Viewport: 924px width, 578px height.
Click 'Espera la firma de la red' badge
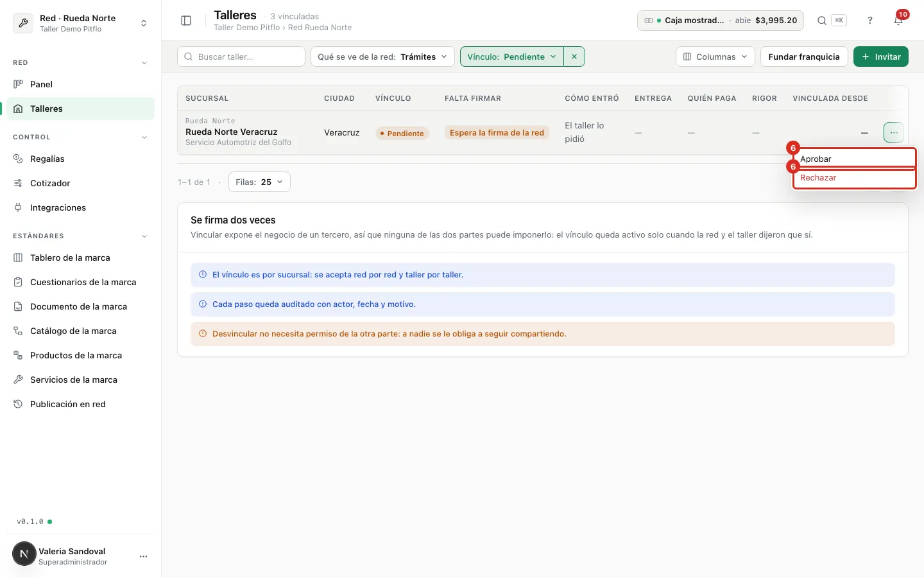pos(497,133)
